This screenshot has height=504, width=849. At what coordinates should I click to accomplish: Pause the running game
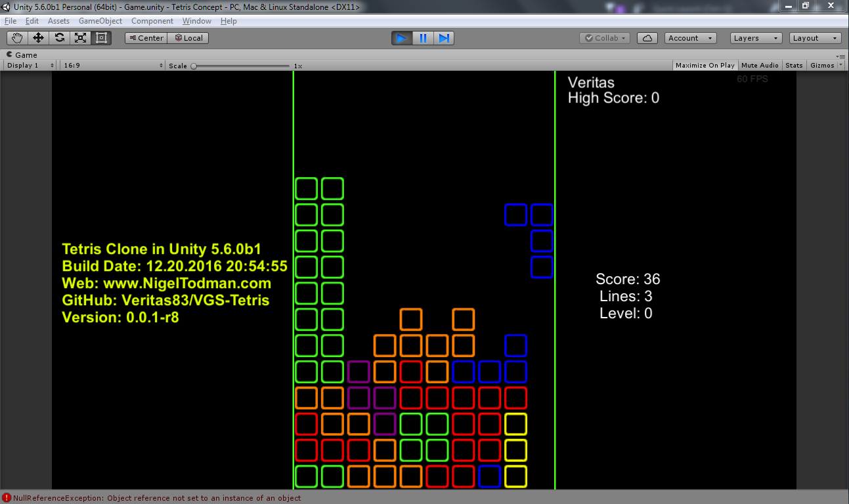click(423, 37)
